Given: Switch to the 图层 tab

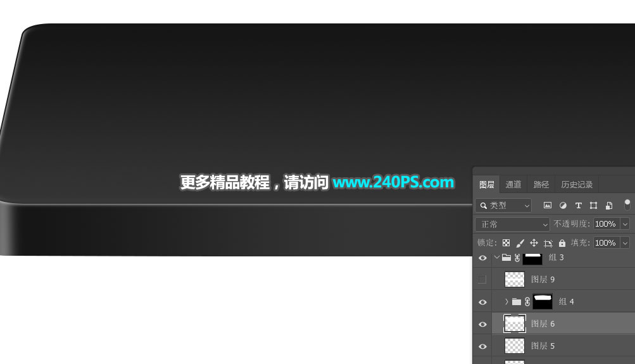Looking at the screenshot, I should [486, 185].
